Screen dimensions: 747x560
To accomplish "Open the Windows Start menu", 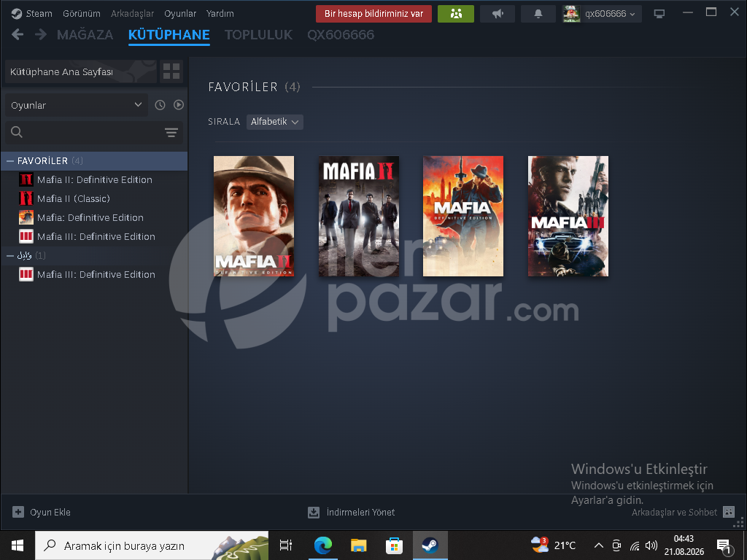I will (x=18, y=545).
